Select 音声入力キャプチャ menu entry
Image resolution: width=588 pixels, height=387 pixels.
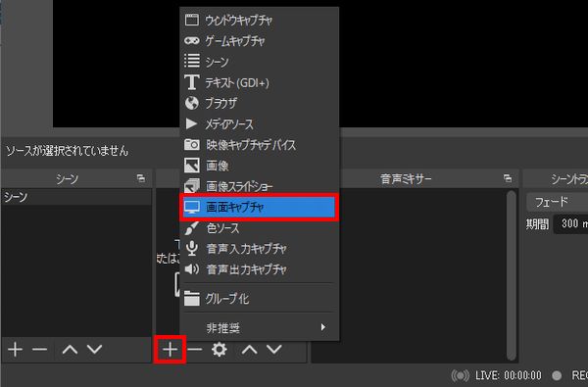259,248
